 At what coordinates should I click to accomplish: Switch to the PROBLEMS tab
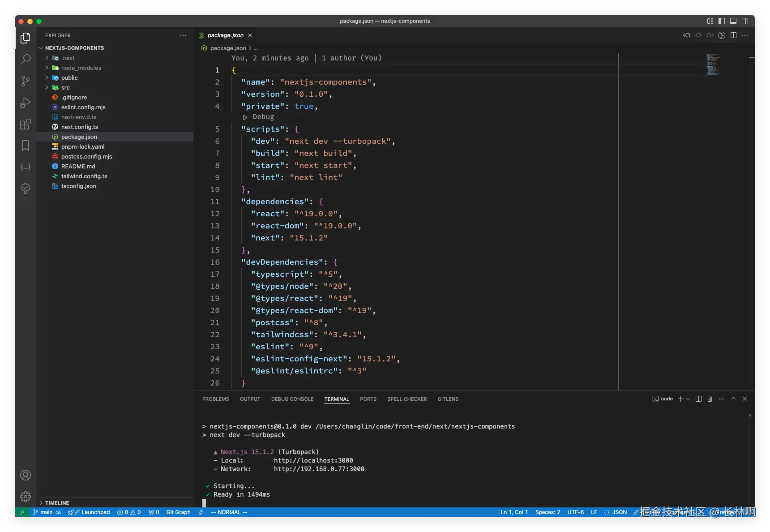point(215,399)
